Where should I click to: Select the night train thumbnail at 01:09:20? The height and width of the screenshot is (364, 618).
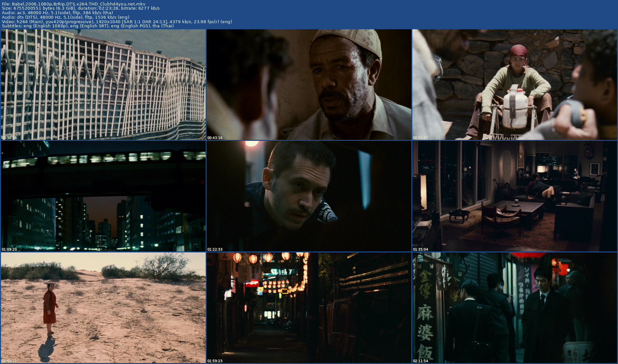pyautogui.click(x=103, y=196)
